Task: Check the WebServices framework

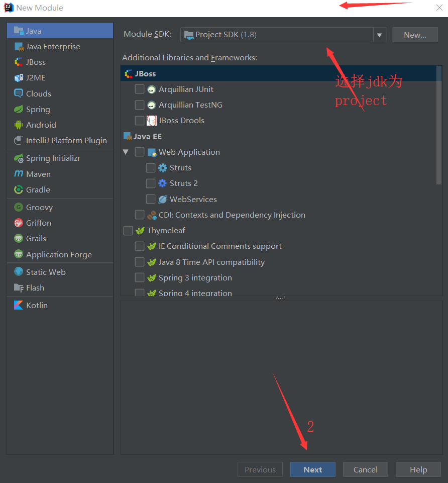Action: [150, 199]
